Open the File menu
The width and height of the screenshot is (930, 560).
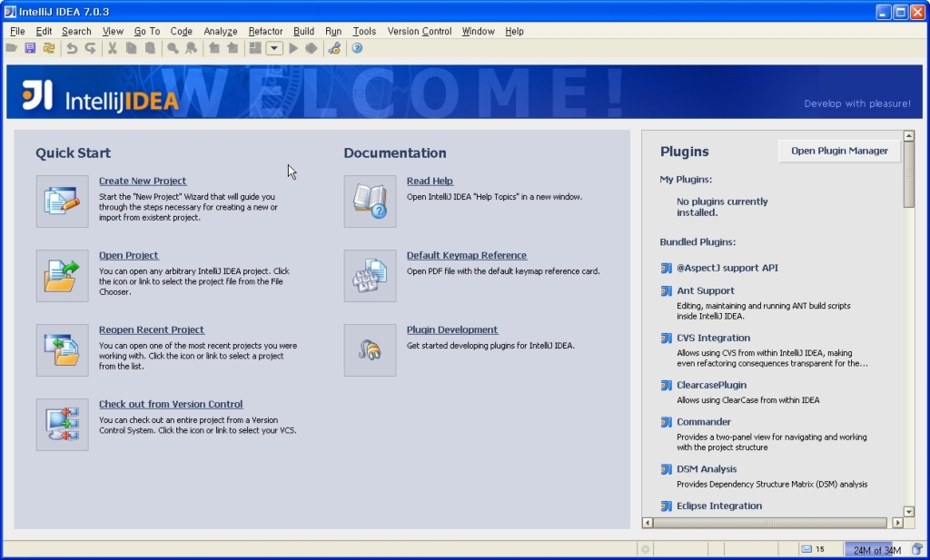17,32
